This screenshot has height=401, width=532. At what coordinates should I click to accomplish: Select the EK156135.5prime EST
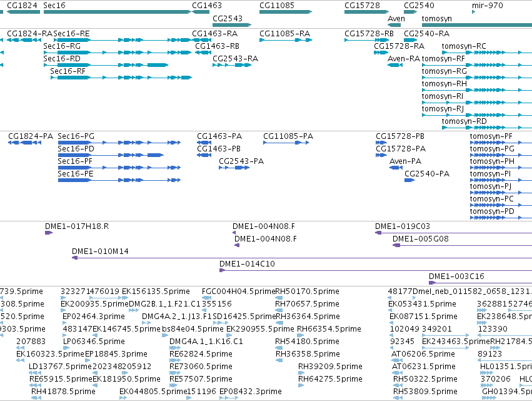point(125,298)
